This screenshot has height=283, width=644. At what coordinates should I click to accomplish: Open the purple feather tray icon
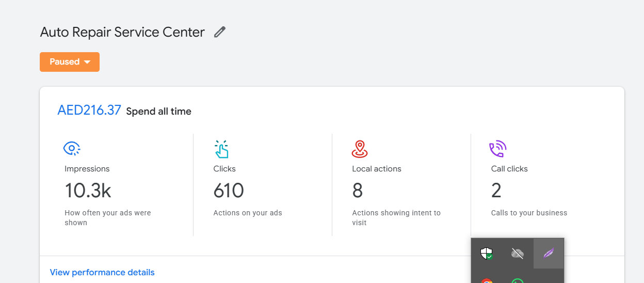(549, 254)
